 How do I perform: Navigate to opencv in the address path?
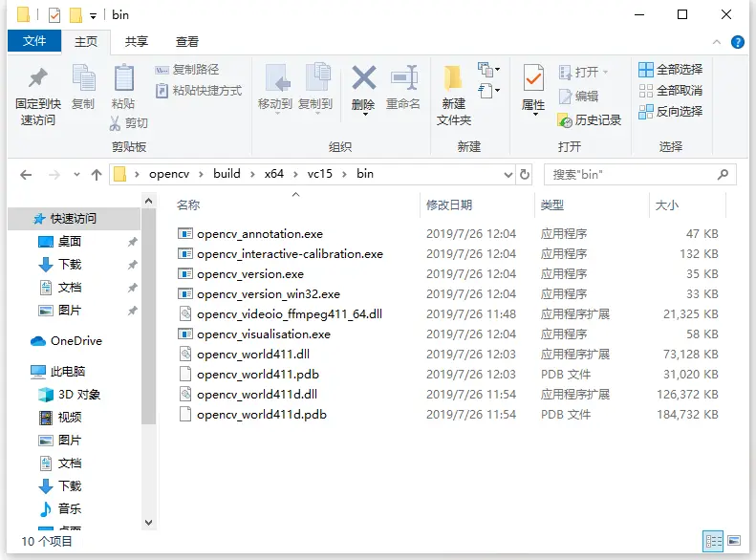coord(169,174)
